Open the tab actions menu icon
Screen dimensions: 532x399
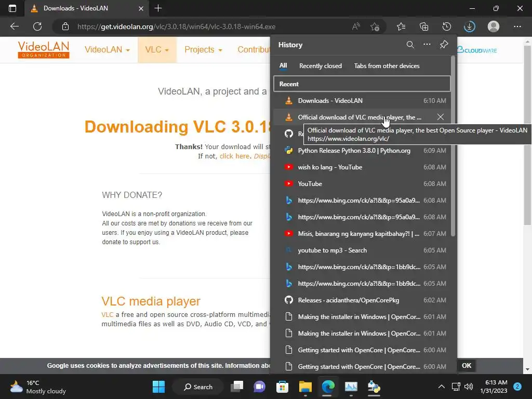coord(12,8)
